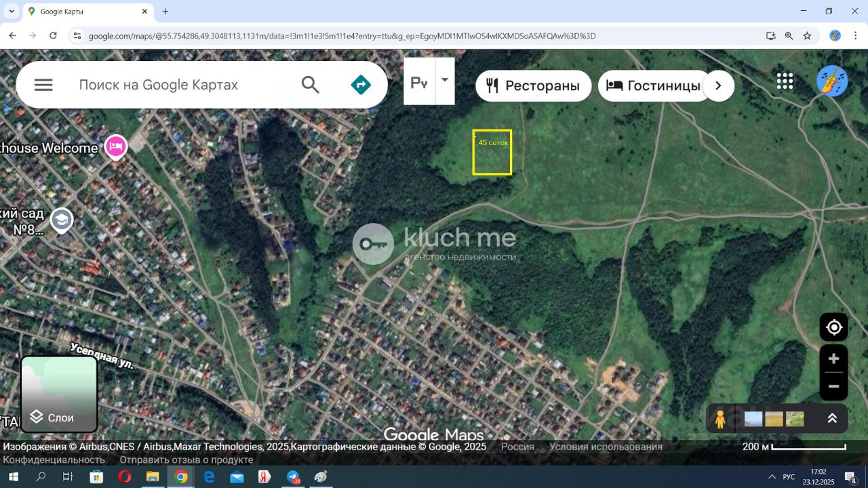Open the third imagery thumbnail beside pegman
868x488 pixels.
(x=795, y=419)
